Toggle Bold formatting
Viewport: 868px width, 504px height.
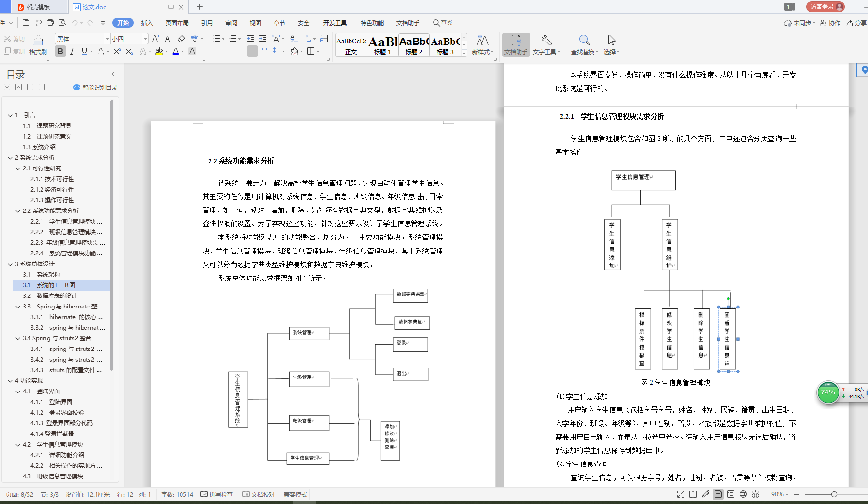tap(60, 51)
